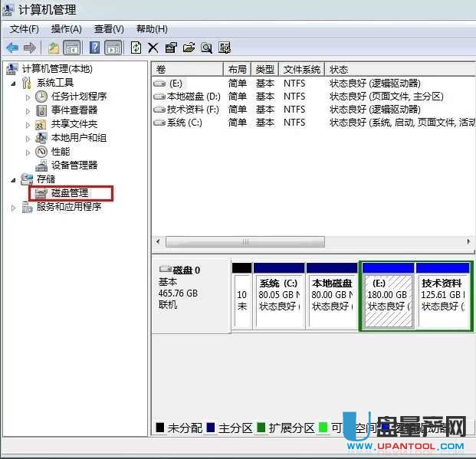Click the Back arrow toolbar icon
Viewport: 476px width, 459px height.
(12, 48)
